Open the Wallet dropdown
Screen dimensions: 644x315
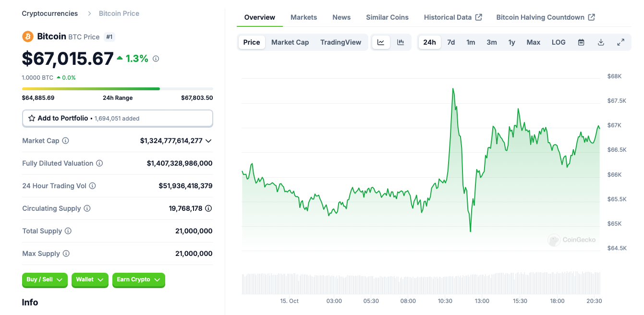pyautogui.click(x=90, y=280)
